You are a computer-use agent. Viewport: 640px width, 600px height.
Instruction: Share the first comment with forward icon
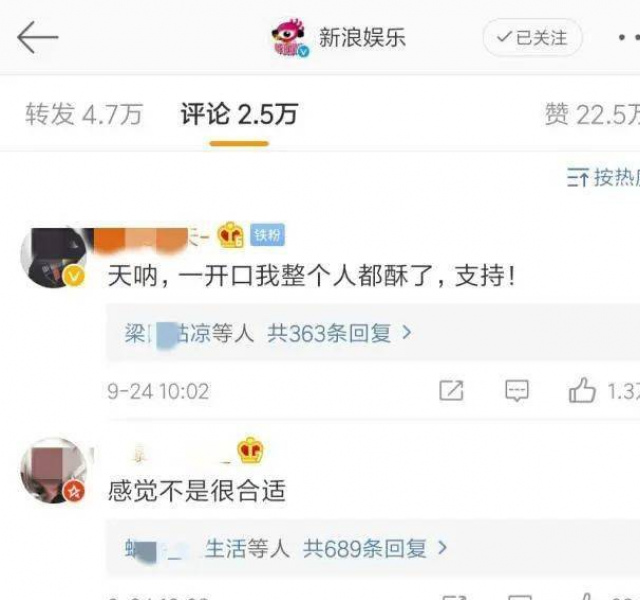451,391
